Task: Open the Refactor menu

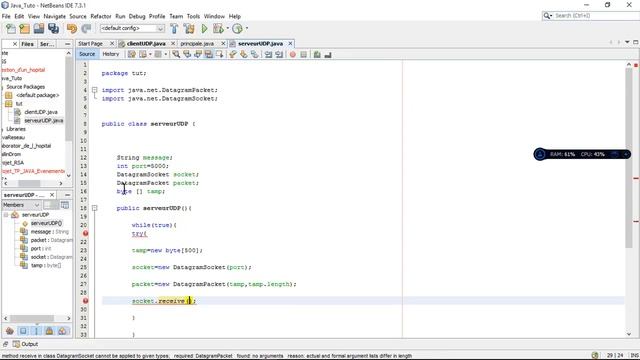Action: [x=101, y=16]
